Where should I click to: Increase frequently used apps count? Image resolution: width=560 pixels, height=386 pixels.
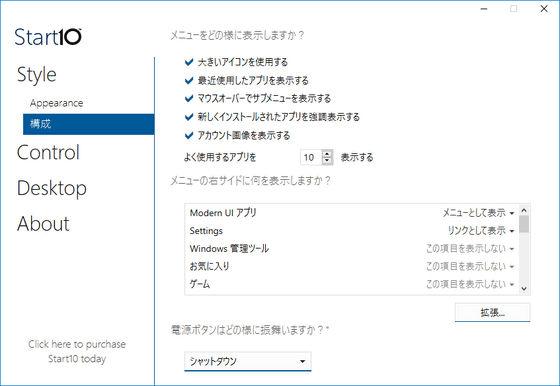coord(327,154)
